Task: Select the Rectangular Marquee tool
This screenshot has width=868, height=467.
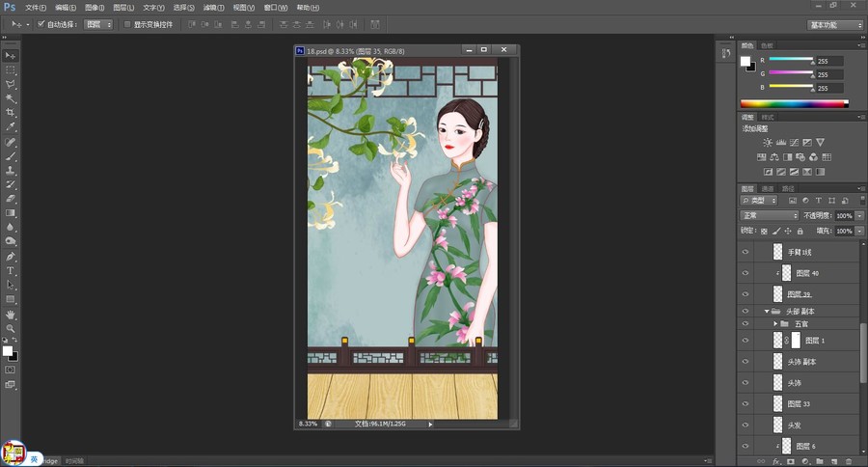Action: (10, 70)
